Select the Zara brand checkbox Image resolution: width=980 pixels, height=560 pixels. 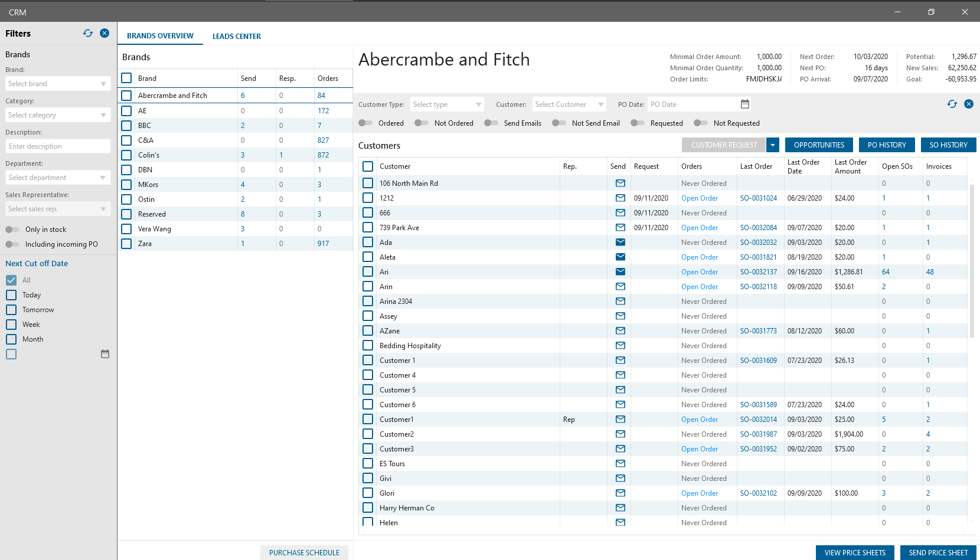[126, 244]
